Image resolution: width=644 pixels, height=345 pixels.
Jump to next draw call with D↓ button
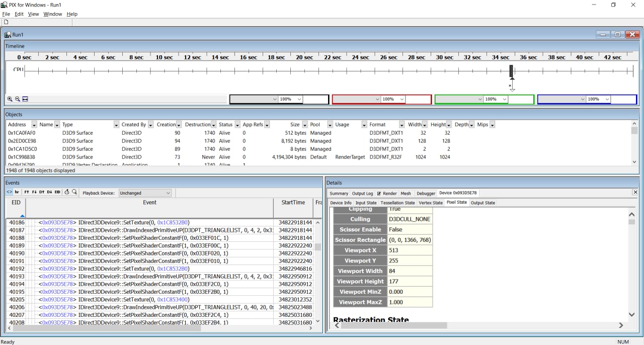click(x=50, y=192)
